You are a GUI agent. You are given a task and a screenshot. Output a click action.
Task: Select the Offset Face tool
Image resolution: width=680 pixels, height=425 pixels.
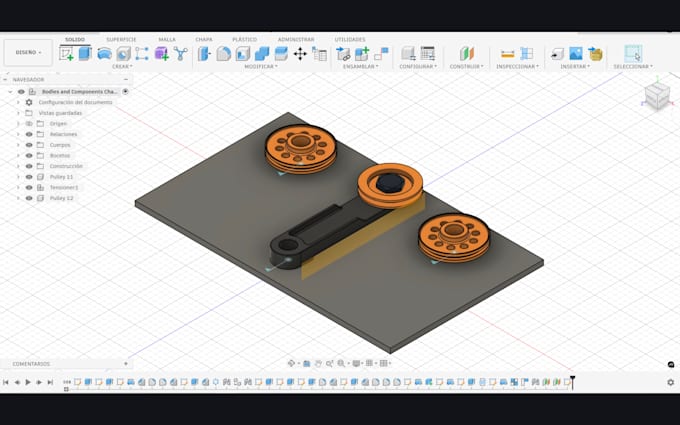tap(281, 54)
